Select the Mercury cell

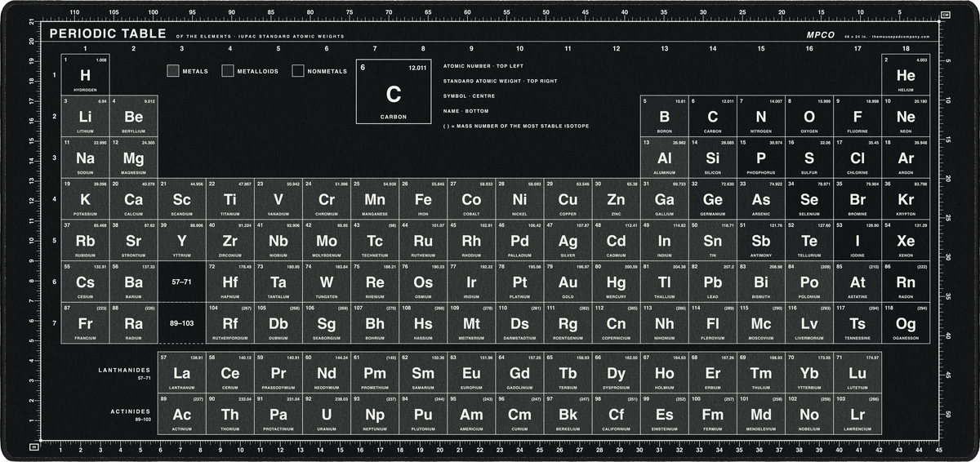(616, 282)
